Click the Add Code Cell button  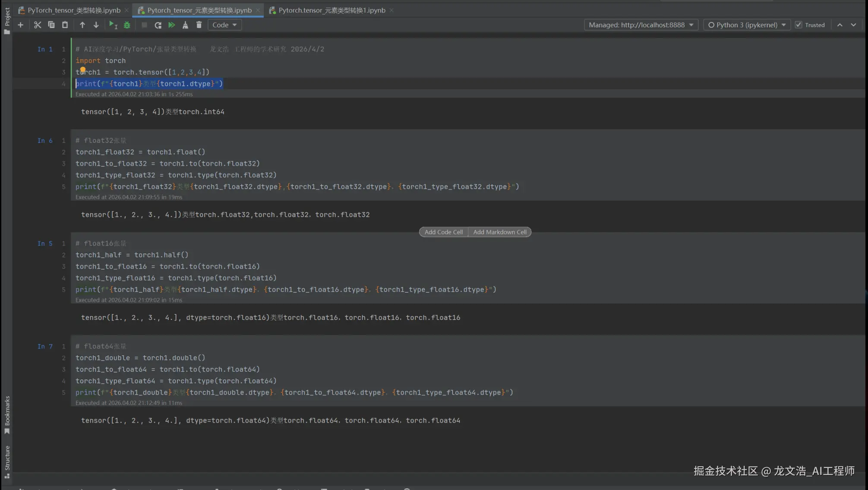[443, 232]
